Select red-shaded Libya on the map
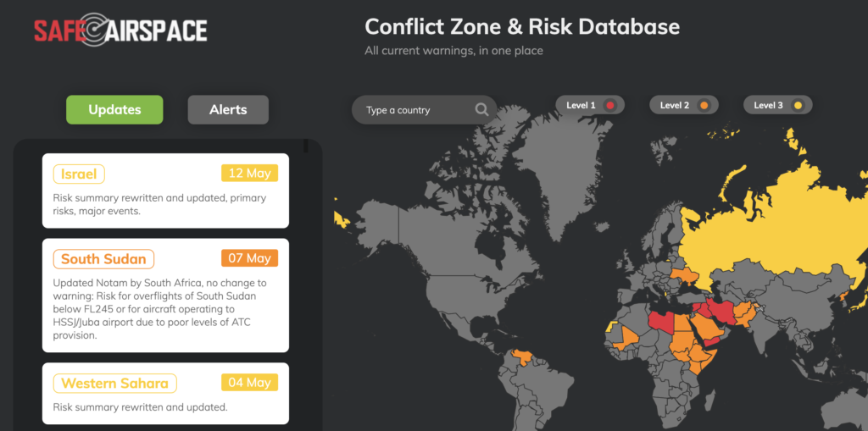 pyautogui.click(x=662, y=323)
